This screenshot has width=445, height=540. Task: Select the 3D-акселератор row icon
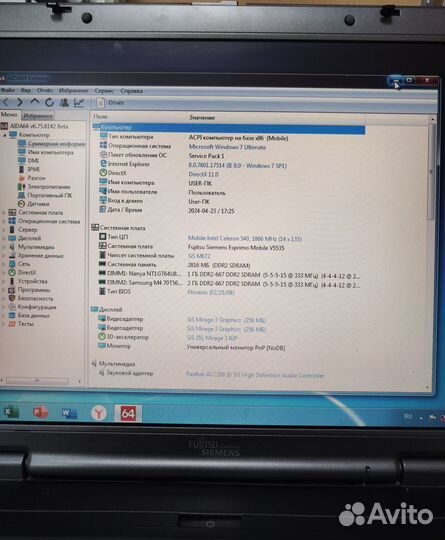pos(102,336)
